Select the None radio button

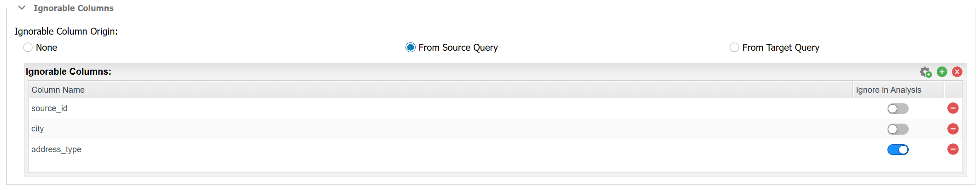point(28,47)
